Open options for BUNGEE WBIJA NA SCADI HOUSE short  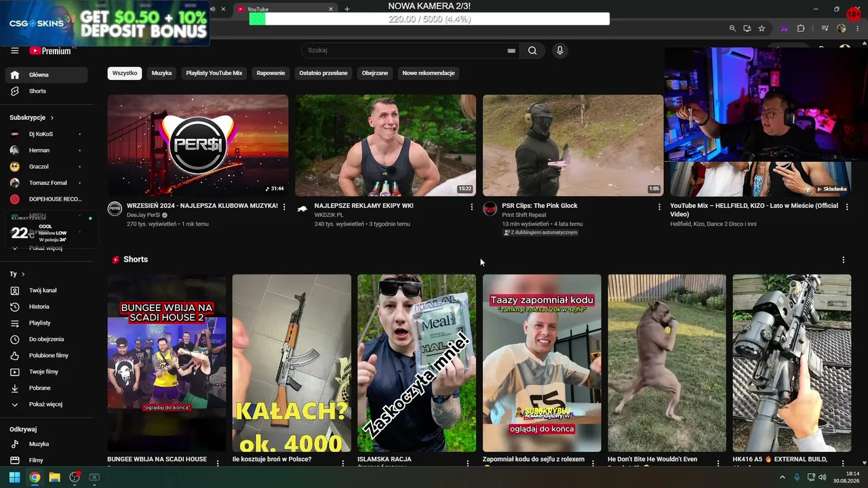(x=218, y=463)
